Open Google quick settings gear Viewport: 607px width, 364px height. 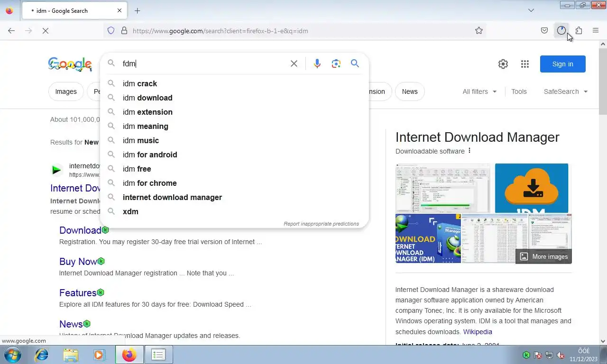coord(503,64)
